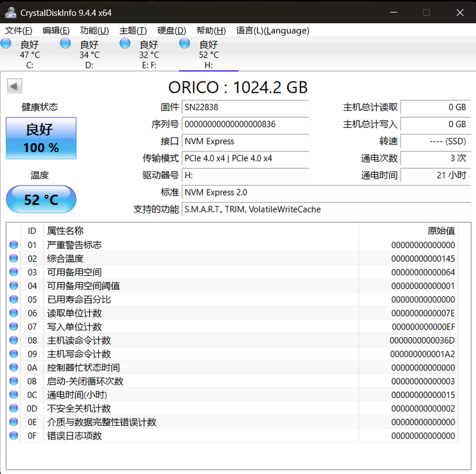Select the D: drive status orb

coord(65,43)
